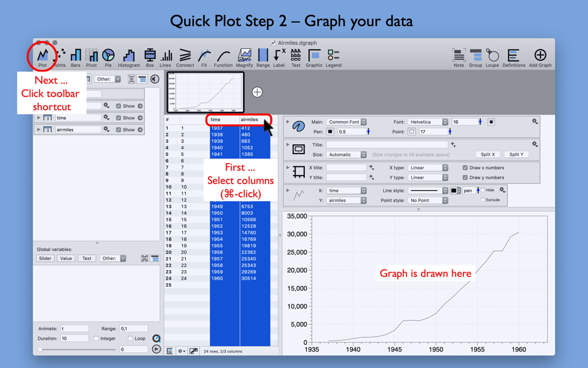
Task: Open the Point style No Point dropdown
Action: 427,199
